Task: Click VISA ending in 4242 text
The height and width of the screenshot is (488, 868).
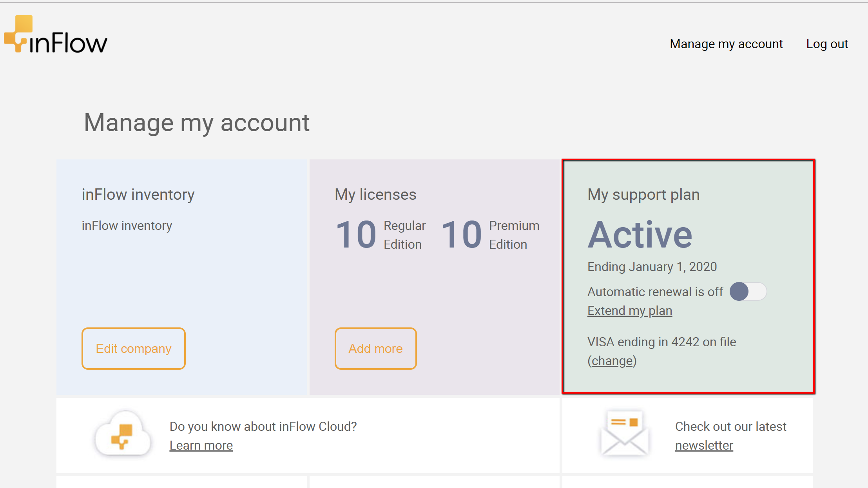Action: [x=662, y=342]
